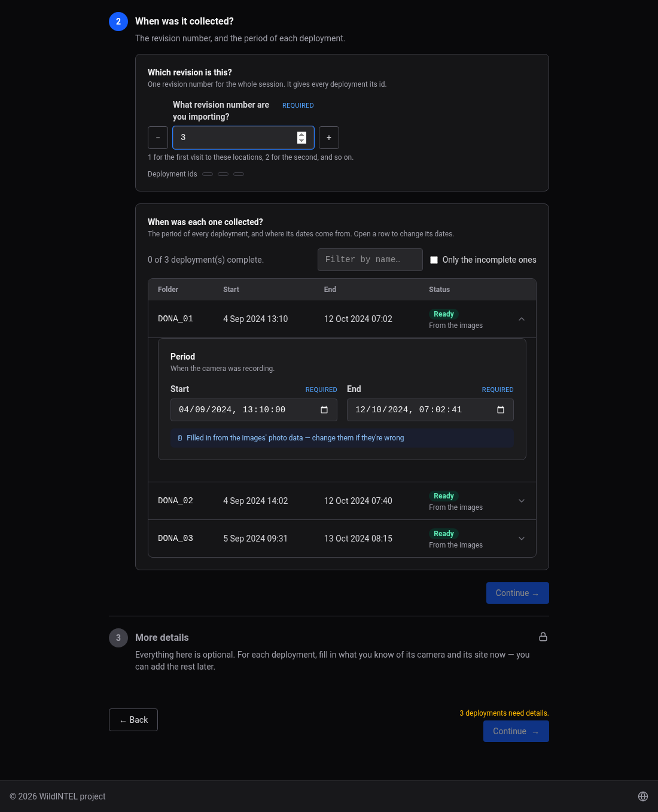Screen dimensions: 658x812
Task: Decrease revision number with minus button
Action: tap(158, 138)
